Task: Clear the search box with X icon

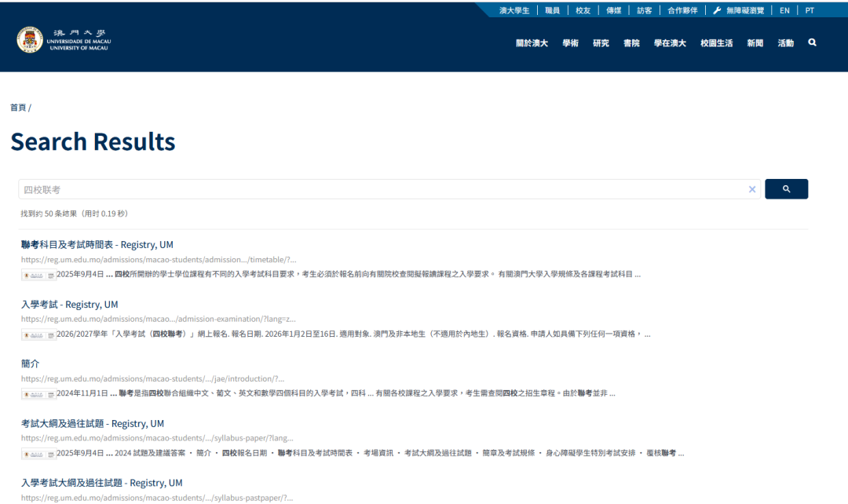Action: (x=751, y=189)
